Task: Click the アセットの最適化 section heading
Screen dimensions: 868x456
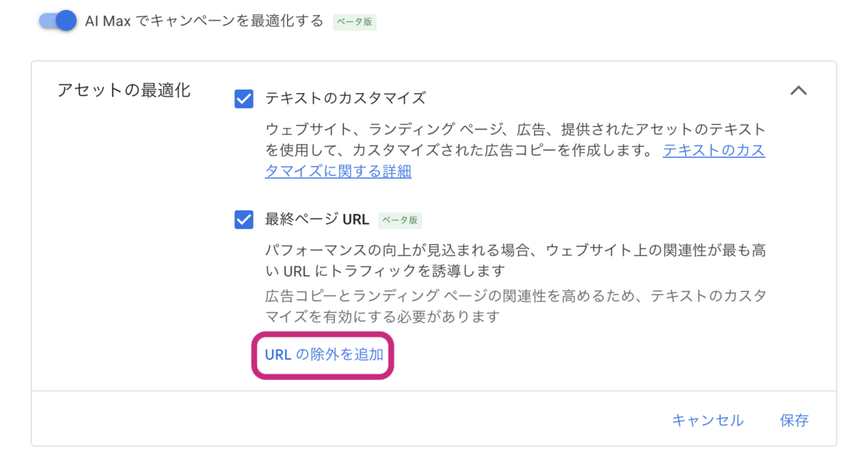Action: (124, 90)
